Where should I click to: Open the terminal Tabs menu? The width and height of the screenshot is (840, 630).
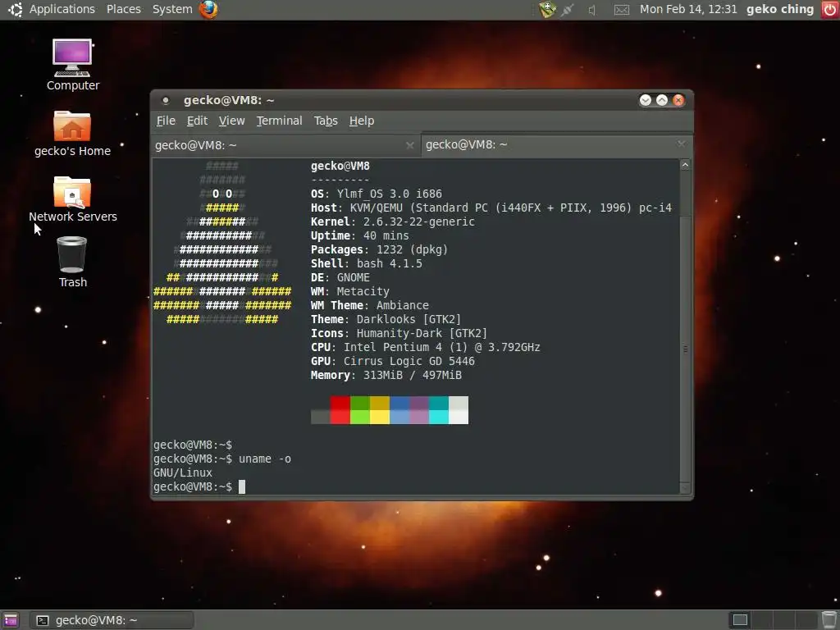pos(326,121)
